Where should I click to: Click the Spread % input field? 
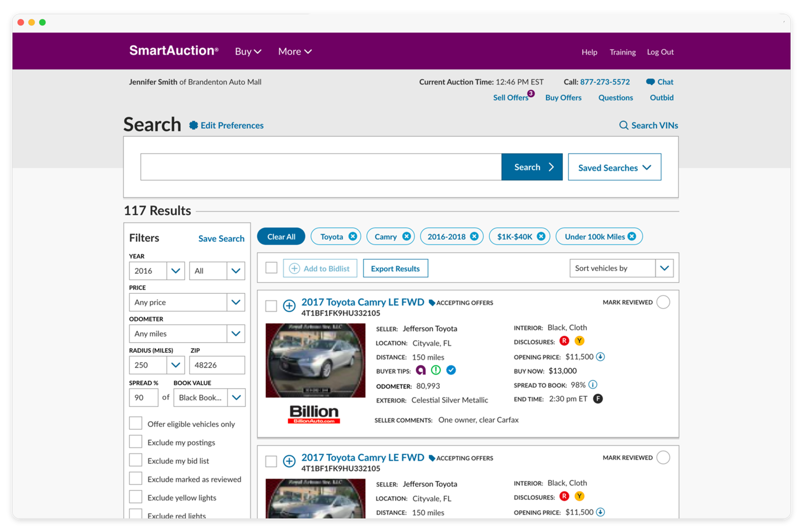pyautogui.click(x=143, y=397)
